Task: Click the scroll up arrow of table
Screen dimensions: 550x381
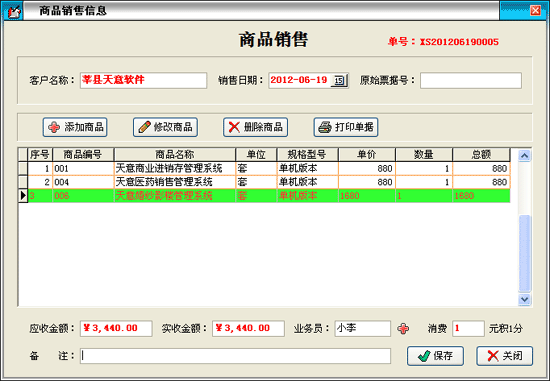Action: pos(524,155)
